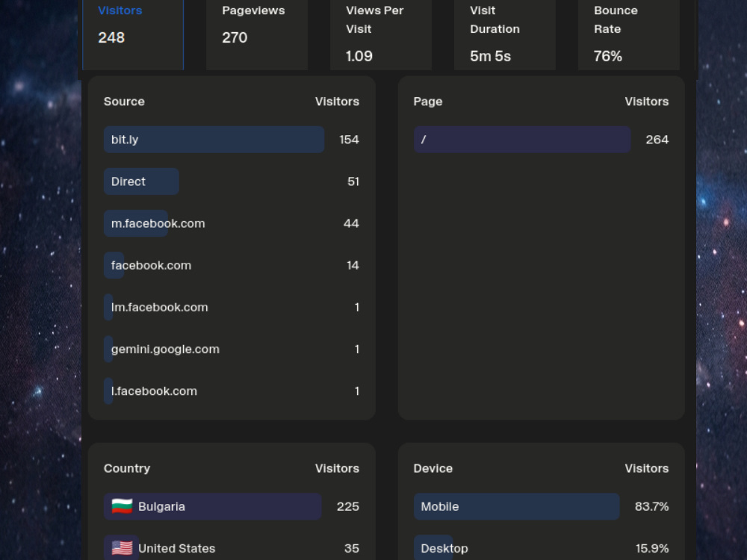
Task: Click the Page column header
Action: coord(428,102)
